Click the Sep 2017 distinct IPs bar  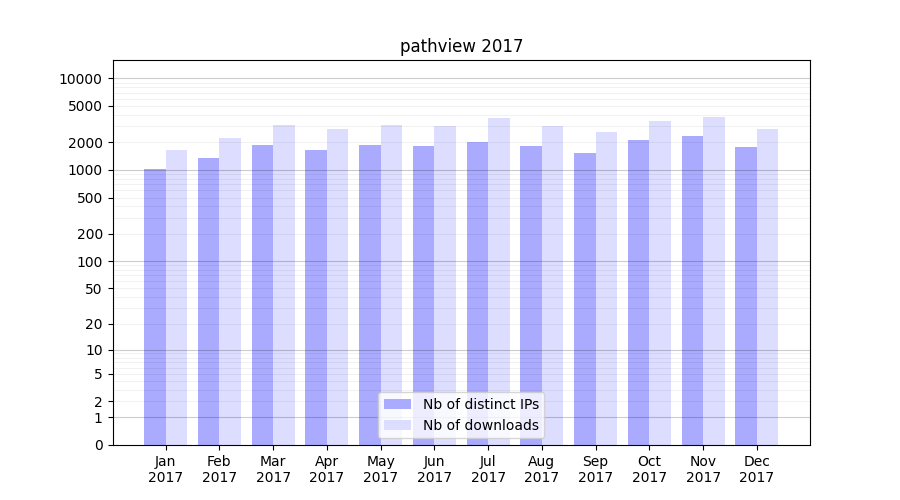(585, 299)
